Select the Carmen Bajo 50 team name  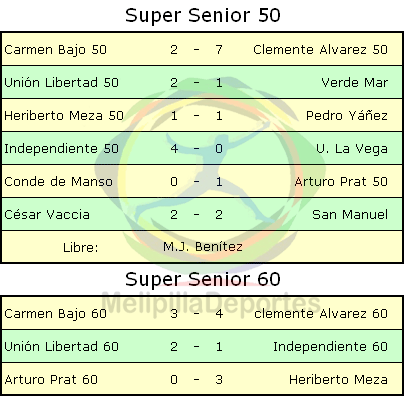coord(55,50)
